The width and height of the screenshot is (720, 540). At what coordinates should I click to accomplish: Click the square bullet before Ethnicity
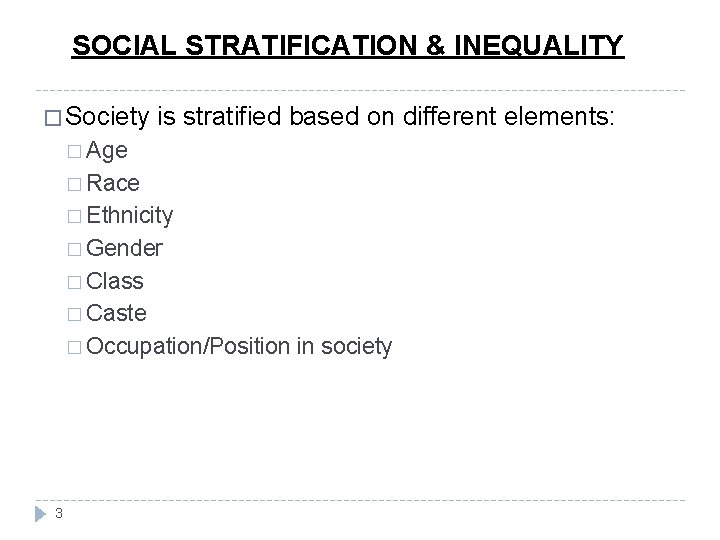[74, 217]
